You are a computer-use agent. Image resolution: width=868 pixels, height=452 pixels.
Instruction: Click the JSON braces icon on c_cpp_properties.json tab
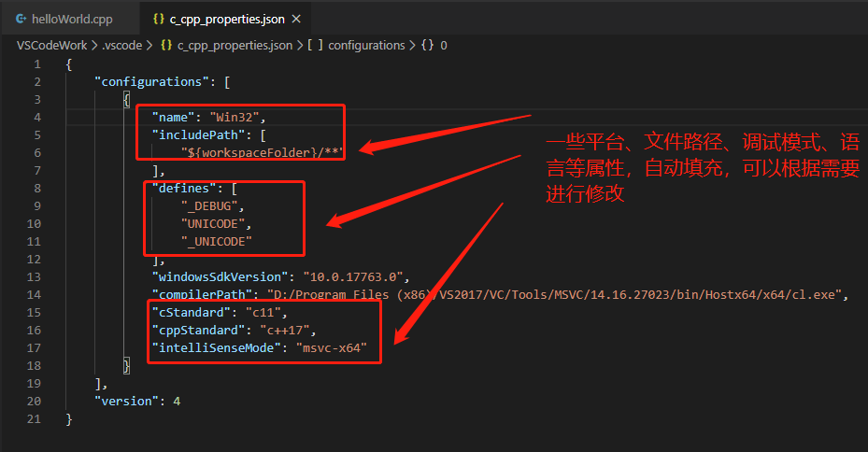[x=158, y=19]
